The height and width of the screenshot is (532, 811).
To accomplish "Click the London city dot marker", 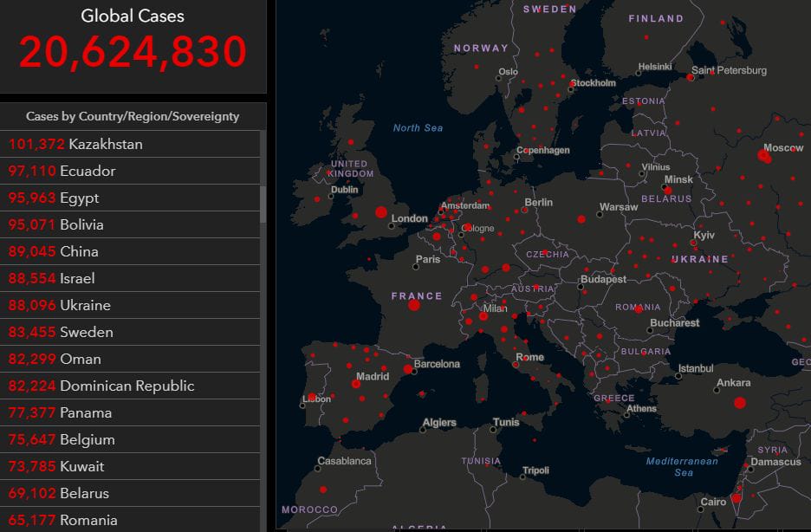I will tap(392, 226).
